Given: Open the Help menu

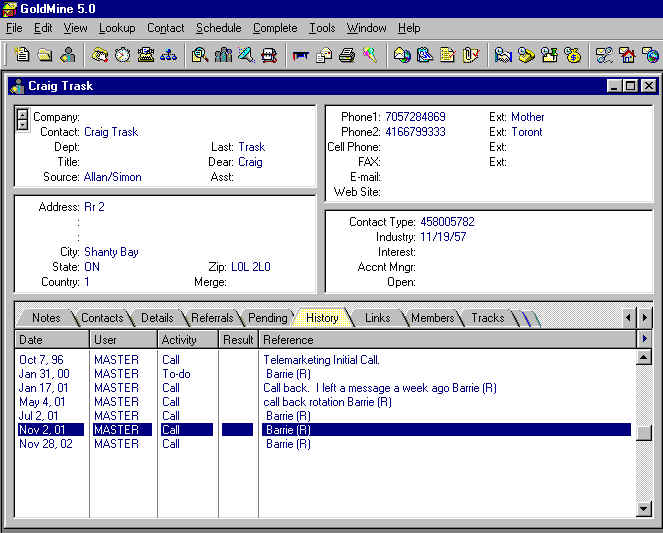Looking at the screenshot, I should 409,28.
